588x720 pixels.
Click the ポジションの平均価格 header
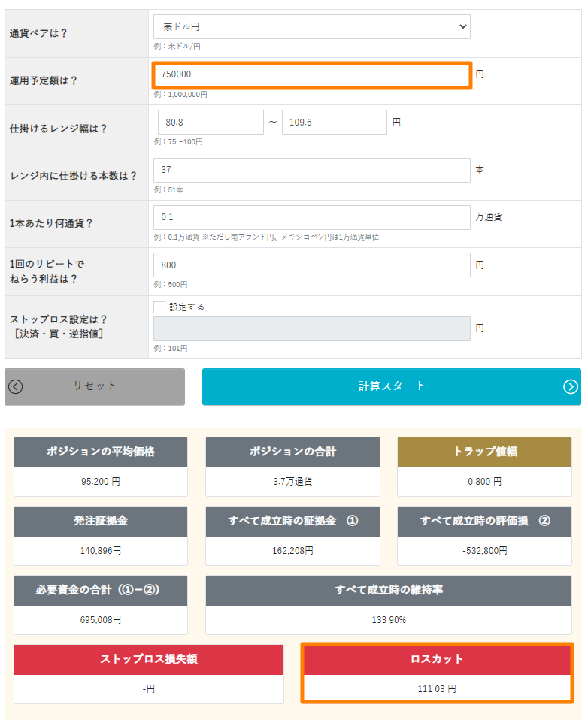(101, 452)
